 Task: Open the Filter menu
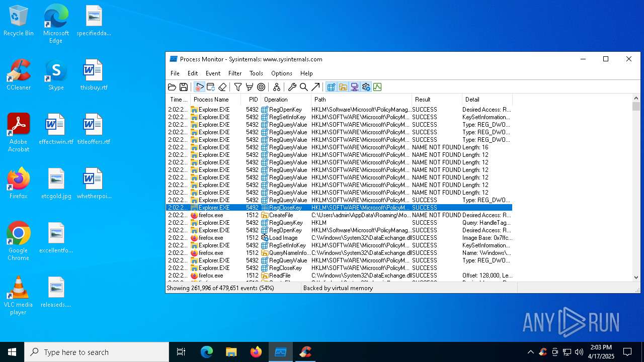[x=235, y=73]
